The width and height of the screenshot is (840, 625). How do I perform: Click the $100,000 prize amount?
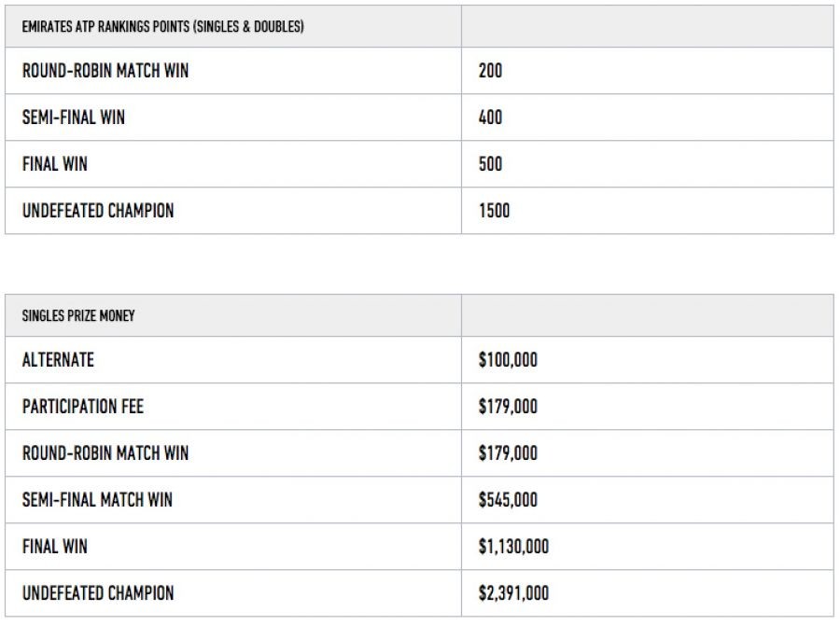[x=508, y=360]
